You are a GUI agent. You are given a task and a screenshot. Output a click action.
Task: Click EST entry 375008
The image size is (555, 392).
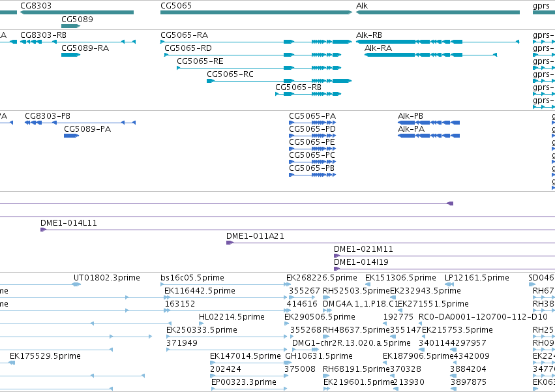[300, 369]
